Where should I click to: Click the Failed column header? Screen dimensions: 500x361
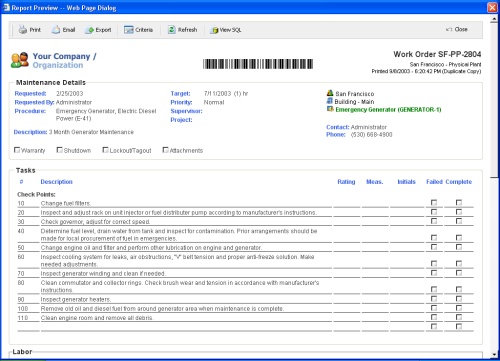pos(434,182)
